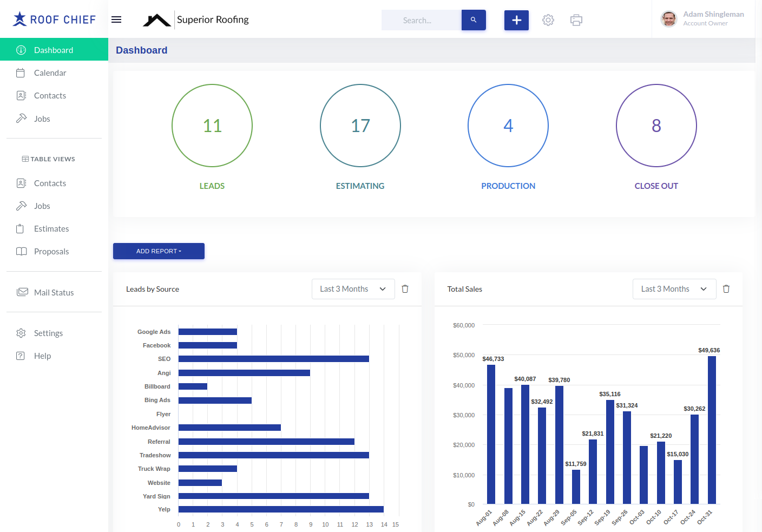
Task: Open Estimates table view
Action: click(x=54, y=228)
